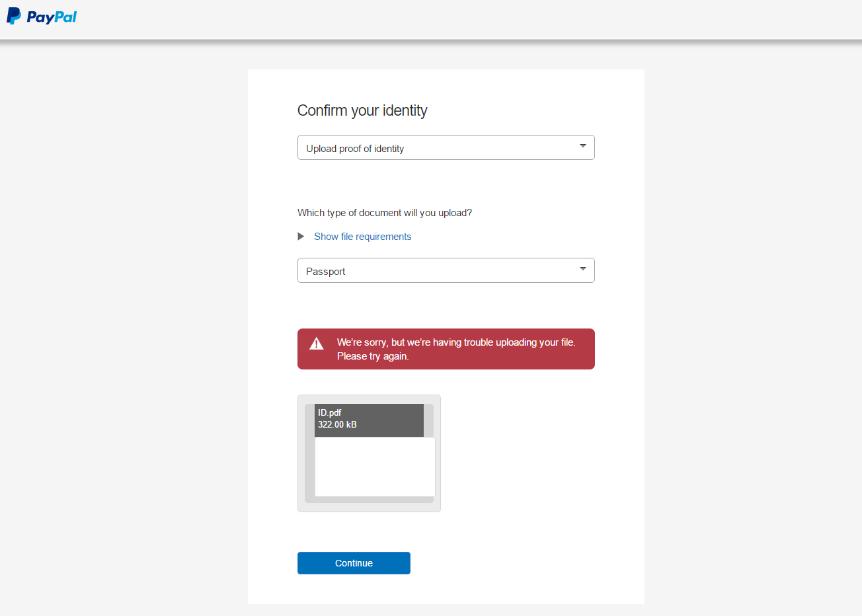Expand the file requirements disclosure triangle
The image size is (862, 616).
301,237
